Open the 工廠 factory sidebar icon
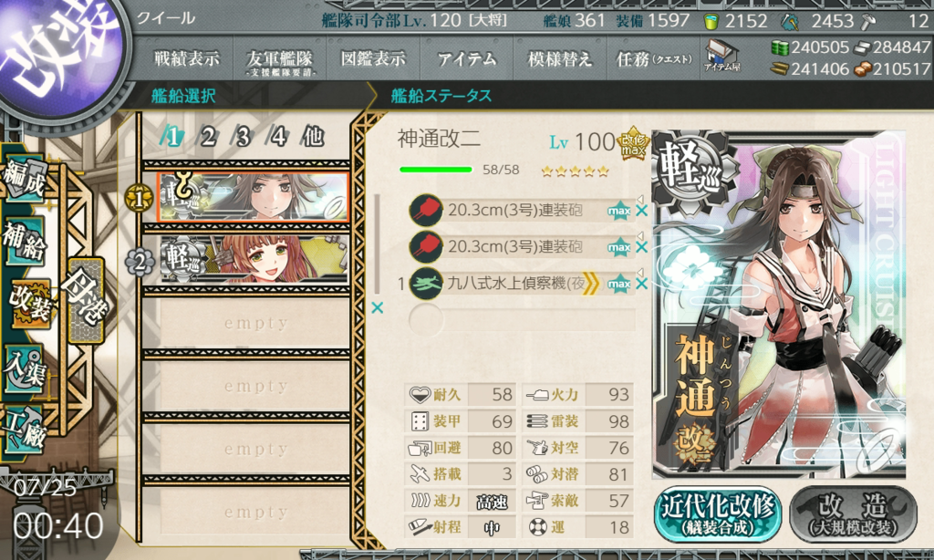Viewport: 934px width, 560px height. pos(24,427)
